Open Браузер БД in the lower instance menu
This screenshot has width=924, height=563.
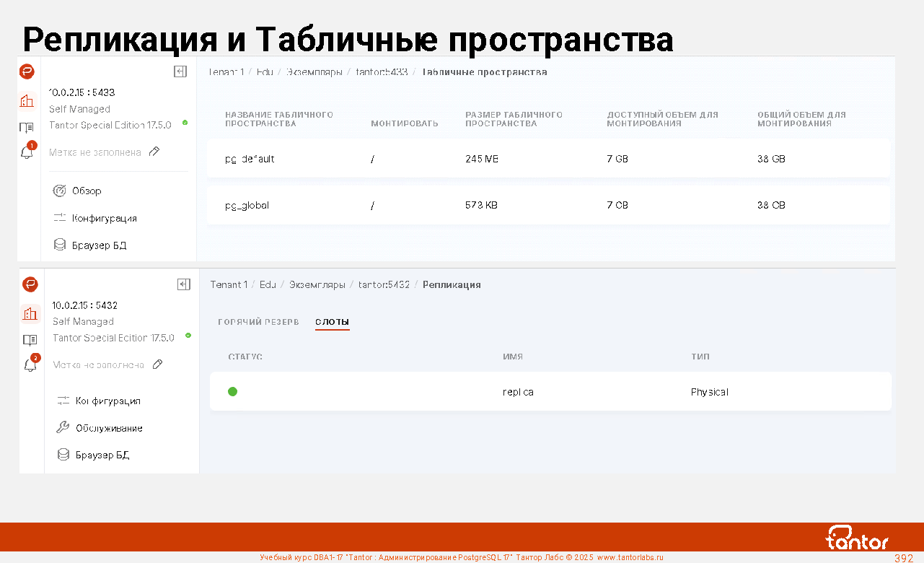pos(102,455)
